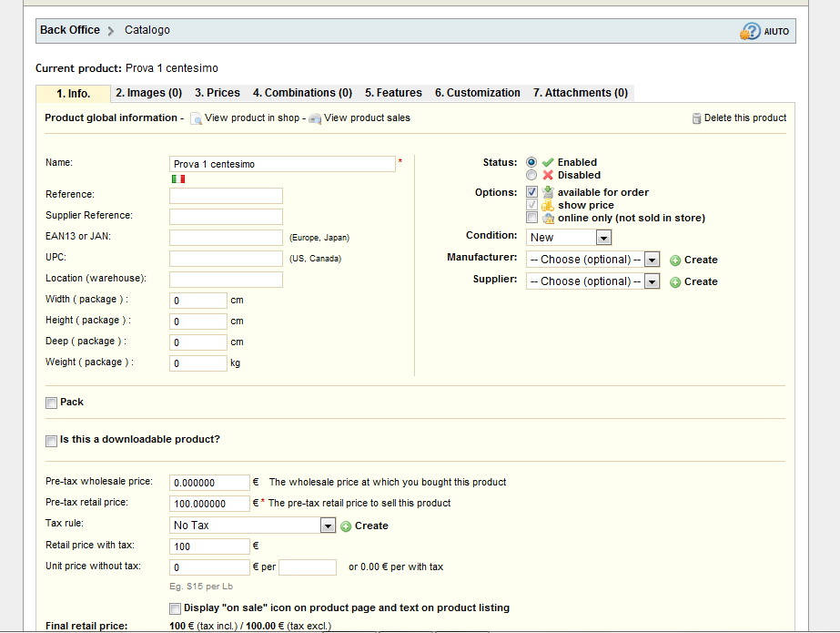Click the View product in shop magnifier icon
840x633 pixels.
click(x=196, y=118)
